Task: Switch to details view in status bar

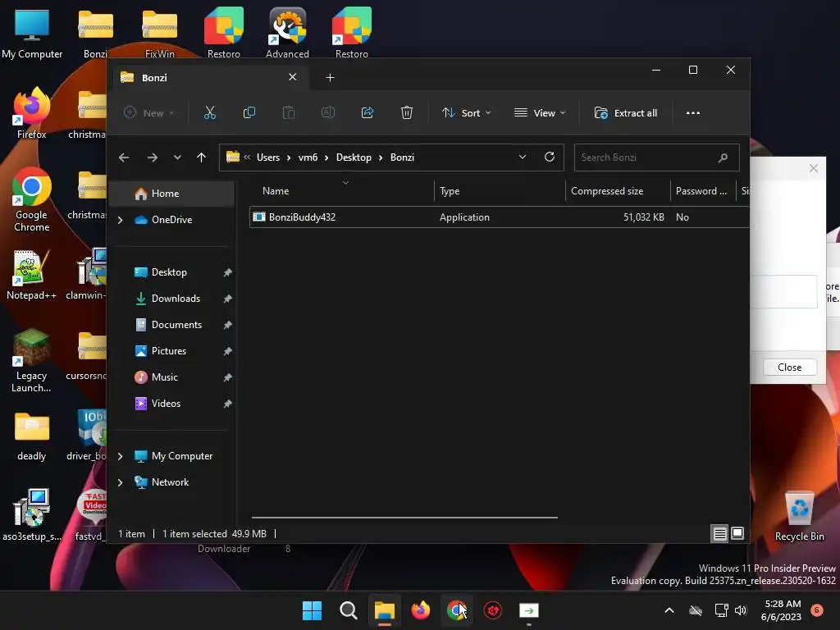Action: click(x=719, y=533)
